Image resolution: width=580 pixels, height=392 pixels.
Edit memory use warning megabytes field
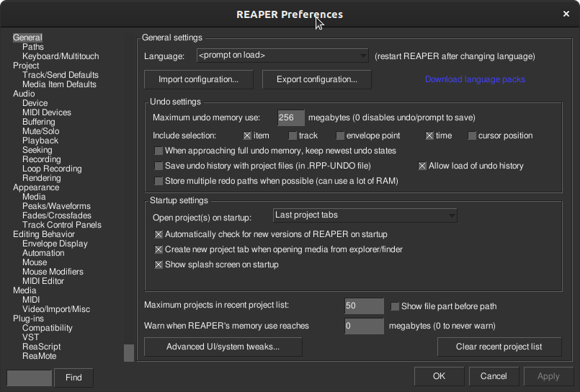364,326
